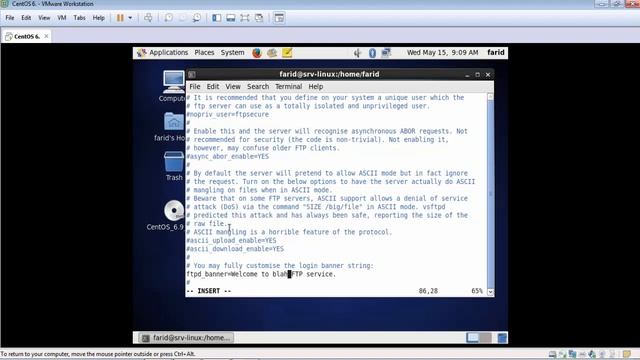
Task: Open VMware Help menu
Action: pos(98,18)
